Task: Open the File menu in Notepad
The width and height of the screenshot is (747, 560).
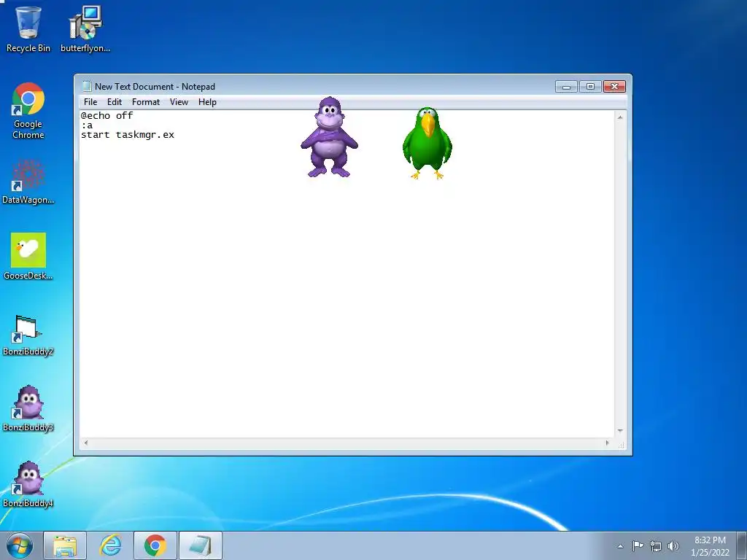Action: coord(90,102)
